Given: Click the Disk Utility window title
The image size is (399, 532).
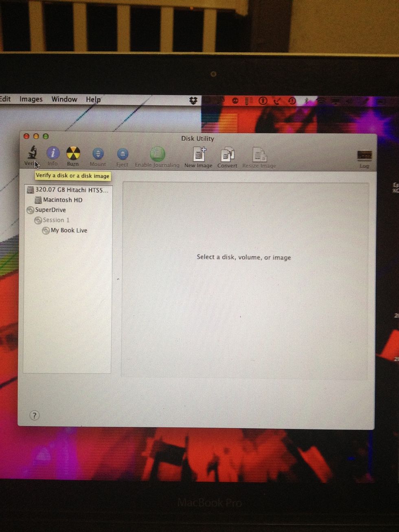Looking at the screenshot, I should 197,138.
